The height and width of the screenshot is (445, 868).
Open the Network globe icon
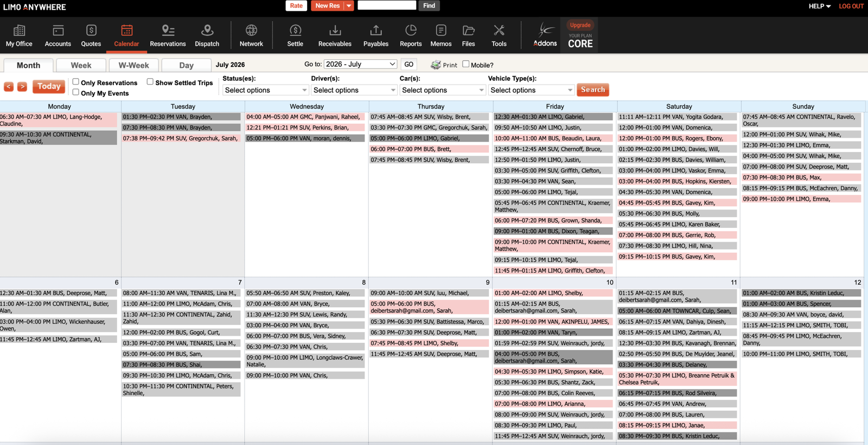pyautogui.click(x=251, y=30)
